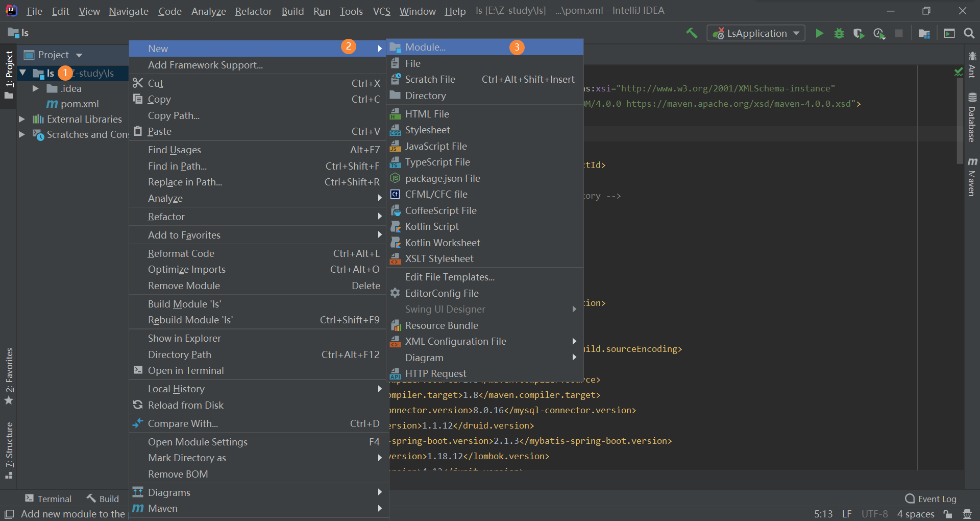Viewport: 980px width, 521px height.
Task: Open the Maven tool window sidebar
Action: (972, 177)
